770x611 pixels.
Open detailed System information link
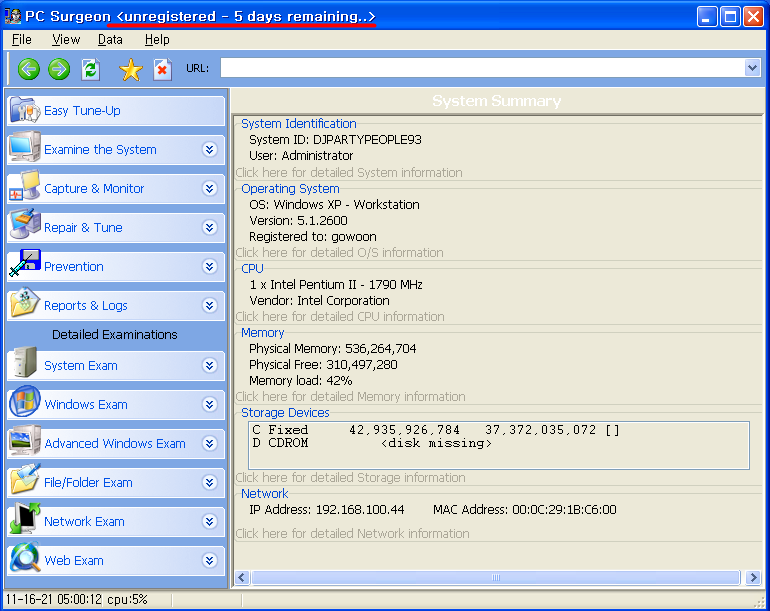tap(349, 172)
